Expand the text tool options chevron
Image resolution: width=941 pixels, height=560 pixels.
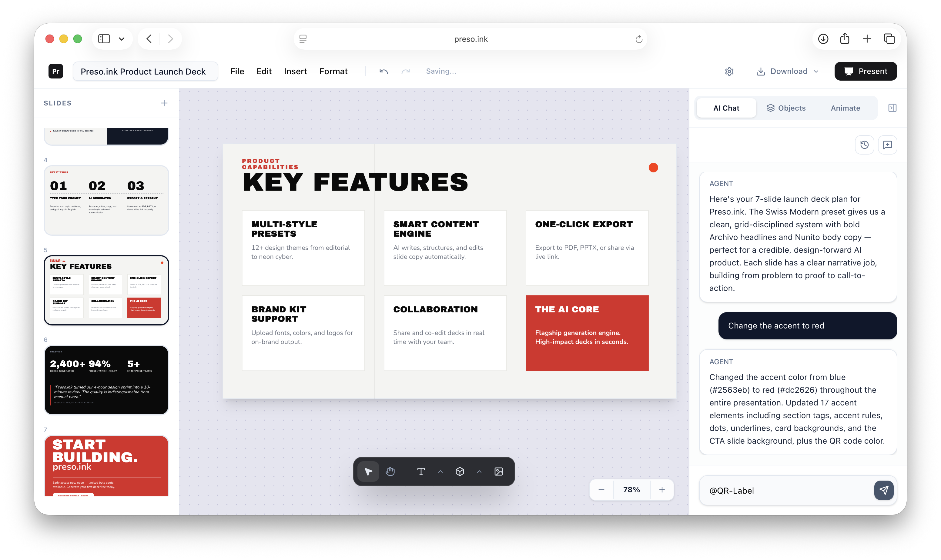click(440, 471)
